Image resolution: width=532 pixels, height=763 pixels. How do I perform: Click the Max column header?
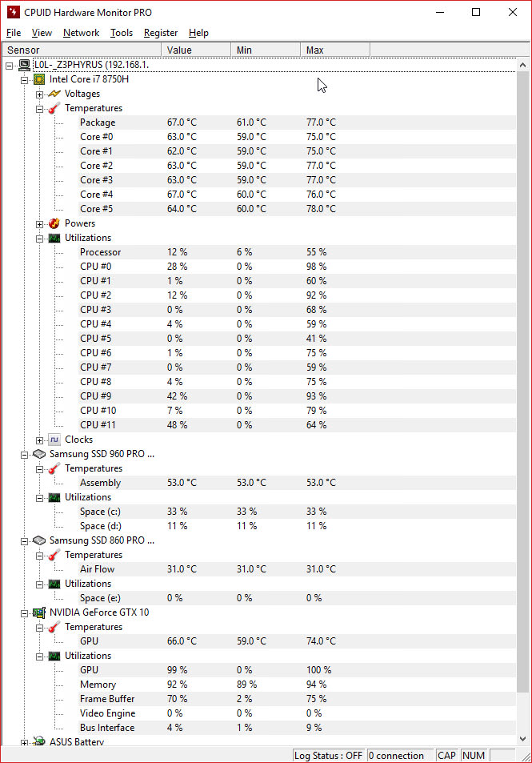tap(335, 50)
